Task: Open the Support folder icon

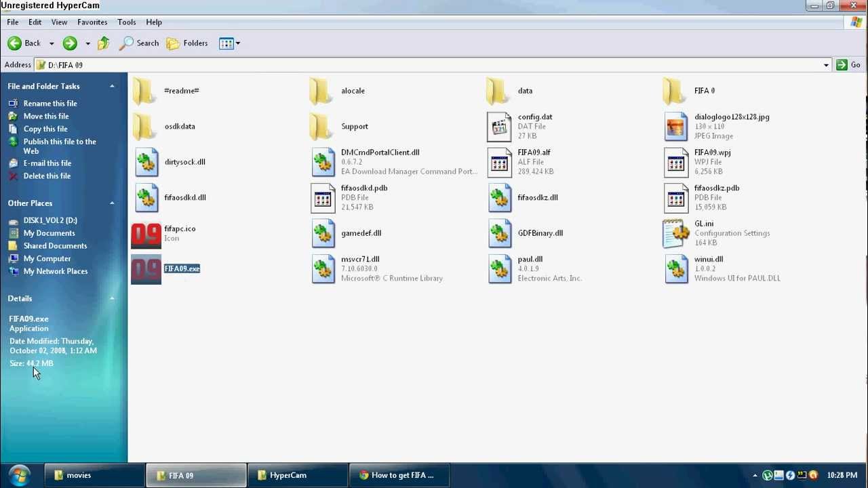Action: pyautogui.click(x=321, y=127)
